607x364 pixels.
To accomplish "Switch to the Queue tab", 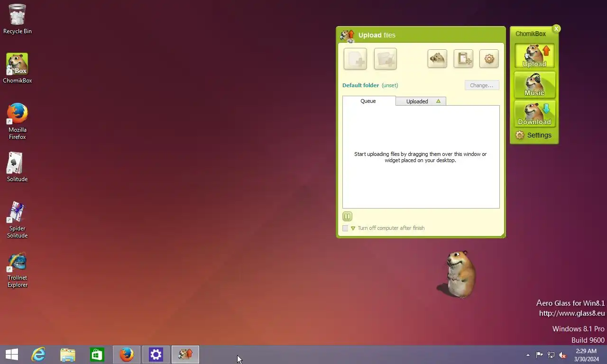I will click(368, 101).
